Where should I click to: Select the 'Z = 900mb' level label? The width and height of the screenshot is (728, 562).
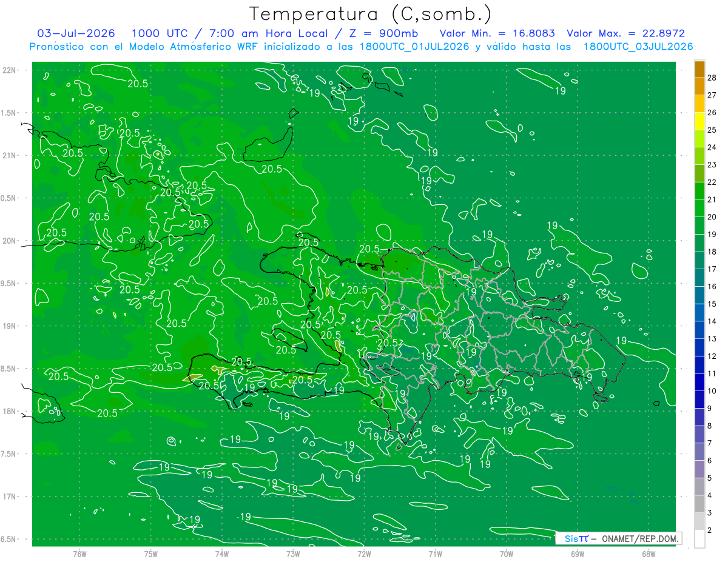coord(382,33)
